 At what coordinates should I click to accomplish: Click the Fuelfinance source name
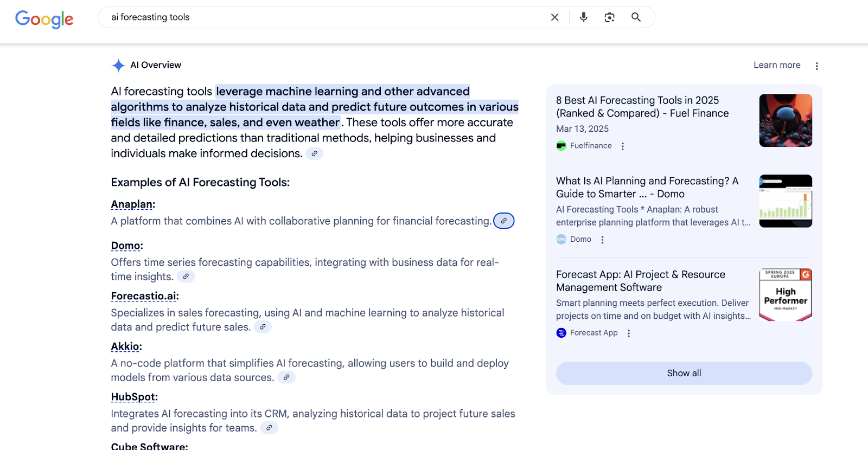point(591,146)
